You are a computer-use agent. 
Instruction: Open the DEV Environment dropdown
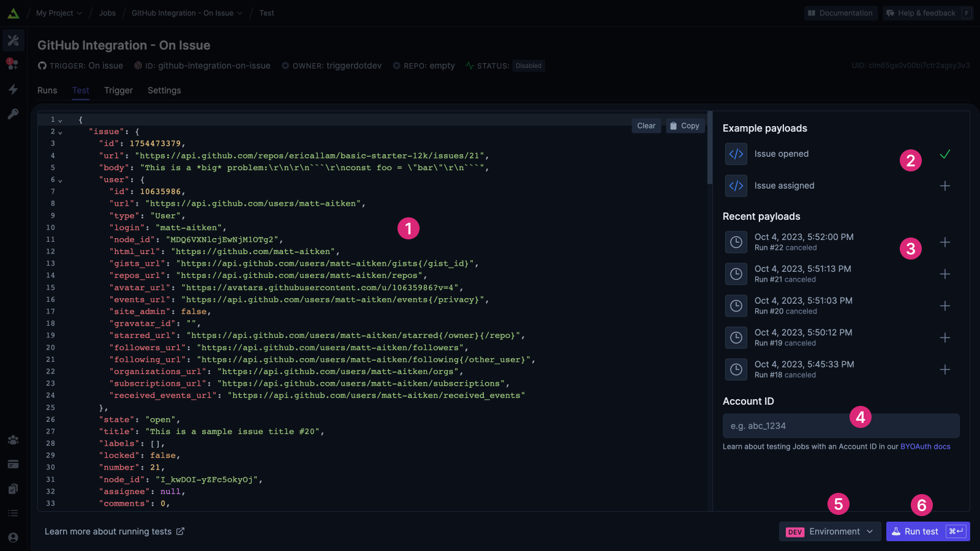[830, 531]
